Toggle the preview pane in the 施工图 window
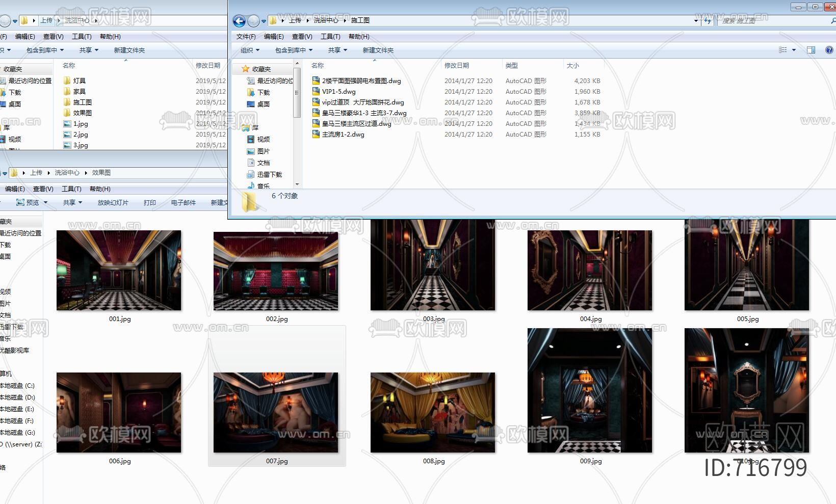The image size is (836, 504). [x=811, y=50]
